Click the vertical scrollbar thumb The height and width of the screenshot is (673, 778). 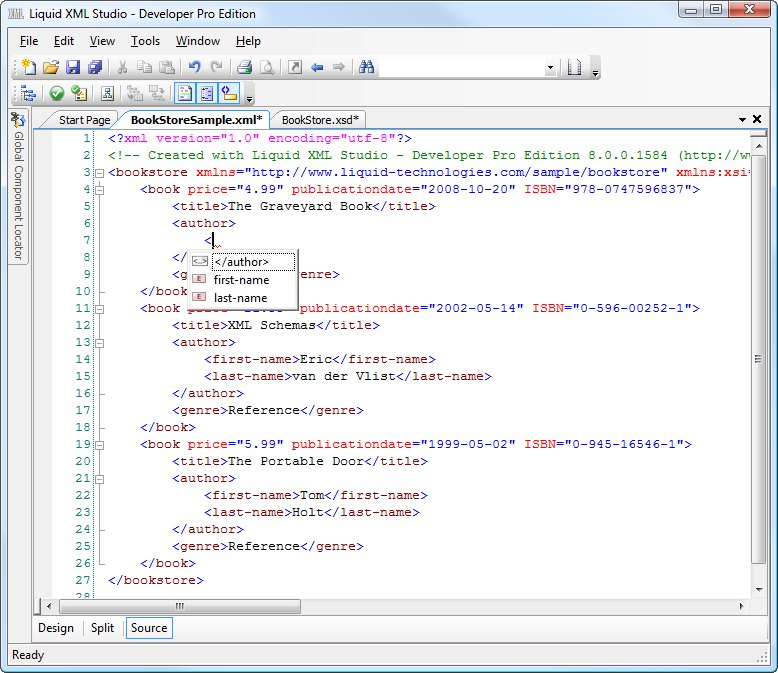(x=758, y=358)
